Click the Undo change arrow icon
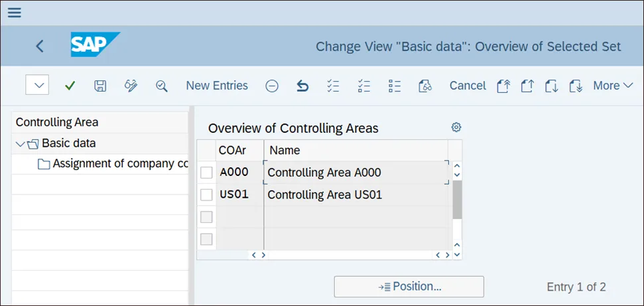Screen dimensions: 644x306 302,86
